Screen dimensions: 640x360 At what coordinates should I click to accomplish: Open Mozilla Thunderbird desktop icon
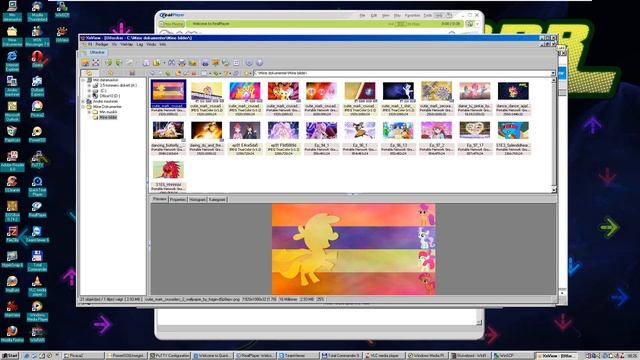coord(37,11)
